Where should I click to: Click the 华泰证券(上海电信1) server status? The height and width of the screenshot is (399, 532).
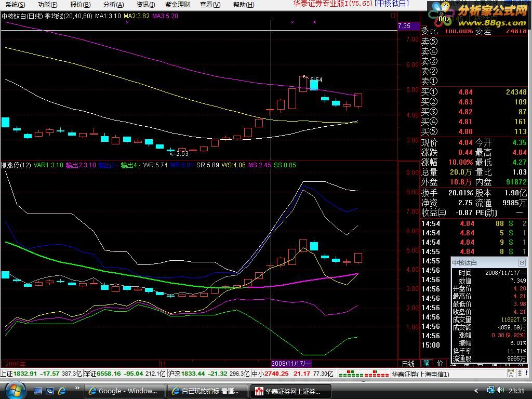pos(421,374)
